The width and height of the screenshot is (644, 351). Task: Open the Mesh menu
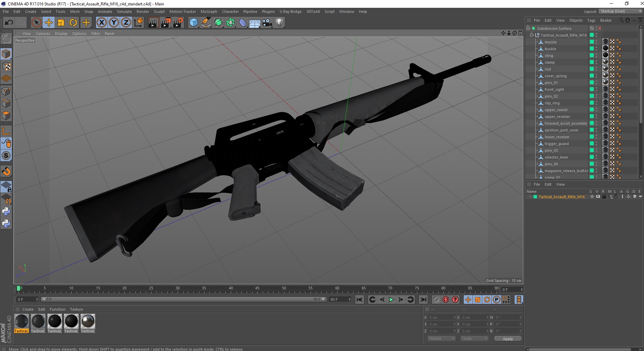(x=75, y=12)
